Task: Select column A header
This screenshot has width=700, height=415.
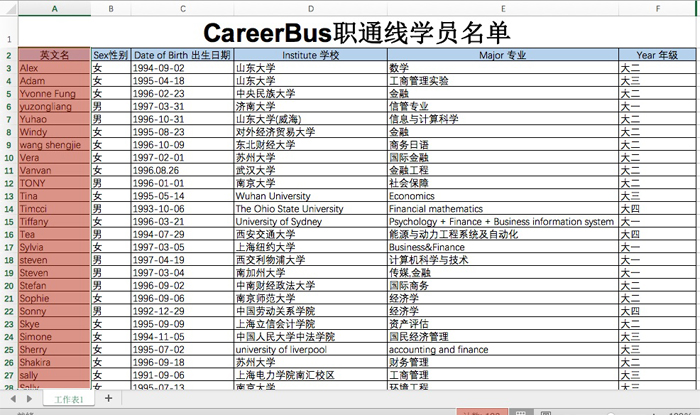Action: pyautogui.click(x=54, y=8)
